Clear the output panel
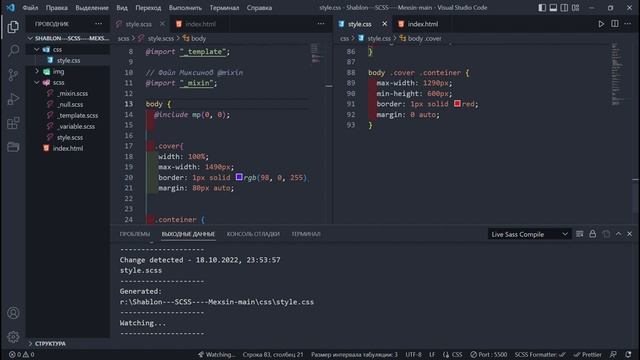This screenshot has width=640, height=360. pyautogui.click(x=580, y=234)
